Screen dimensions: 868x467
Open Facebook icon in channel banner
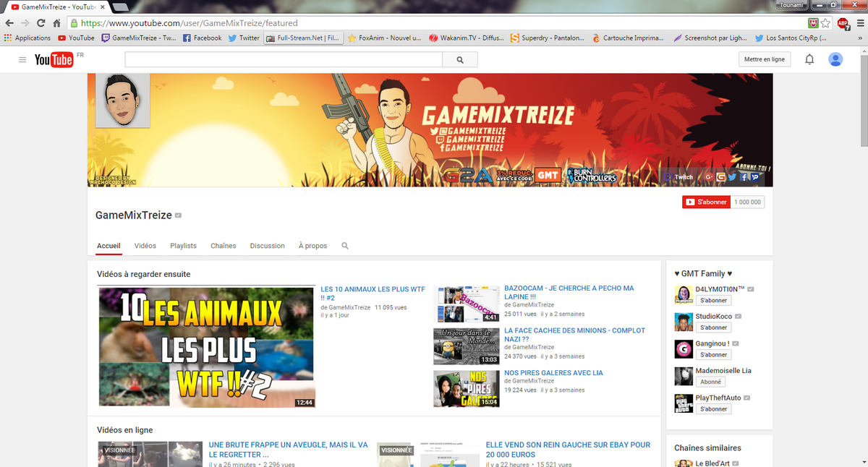744,176
